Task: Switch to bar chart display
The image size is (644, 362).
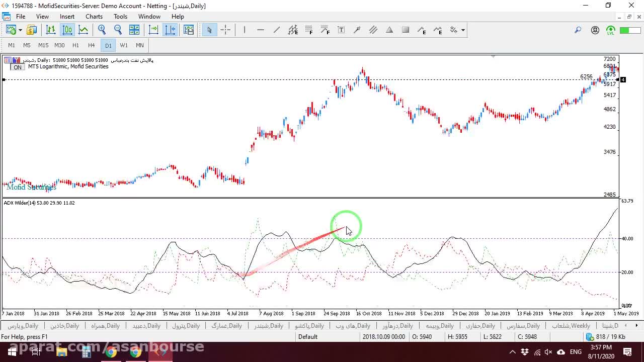Action: pyautogui.click(x=51, y=30)
